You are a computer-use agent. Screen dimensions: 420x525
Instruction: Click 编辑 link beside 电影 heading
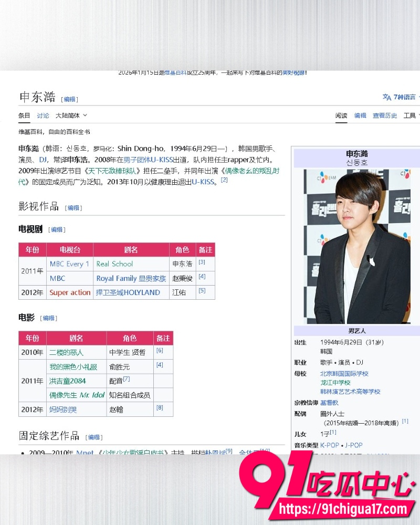coord(49,318)
